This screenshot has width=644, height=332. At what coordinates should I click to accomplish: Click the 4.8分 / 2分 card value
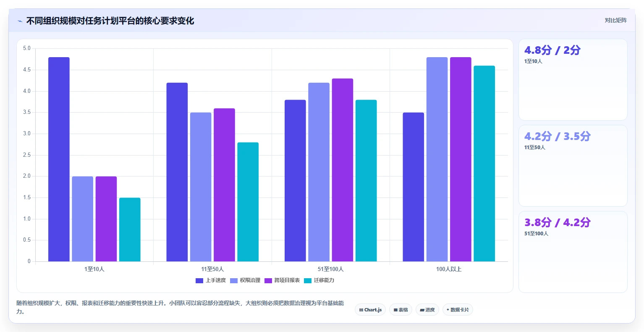coord(552,50)
